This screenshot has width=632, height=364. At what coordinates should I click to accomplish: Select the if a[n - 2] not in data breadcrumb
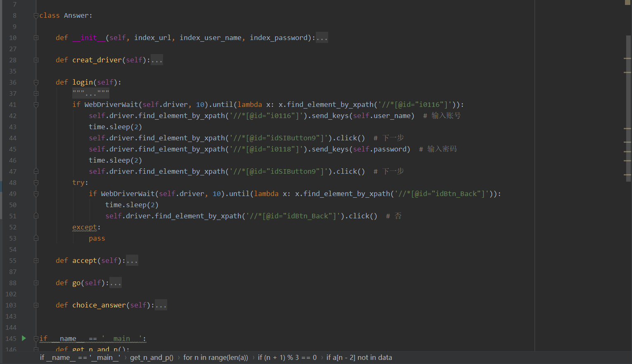359,357
